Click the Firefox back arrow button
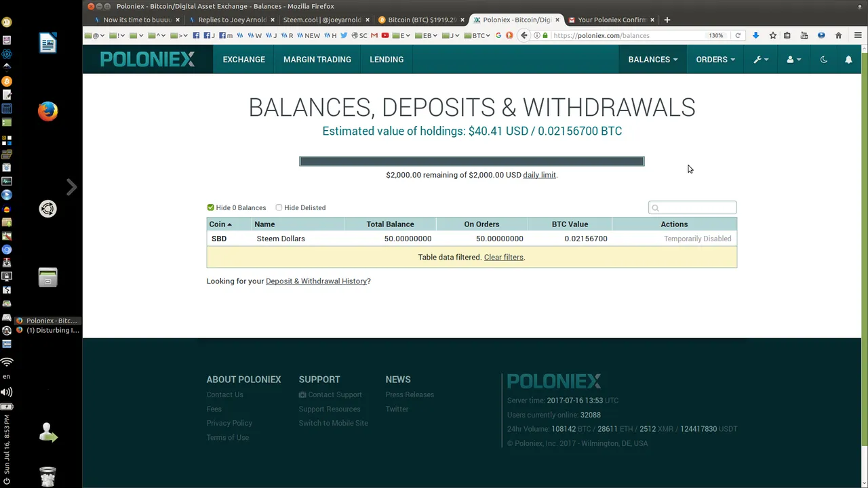Screen dimensions: 868x488 (524, 35)
